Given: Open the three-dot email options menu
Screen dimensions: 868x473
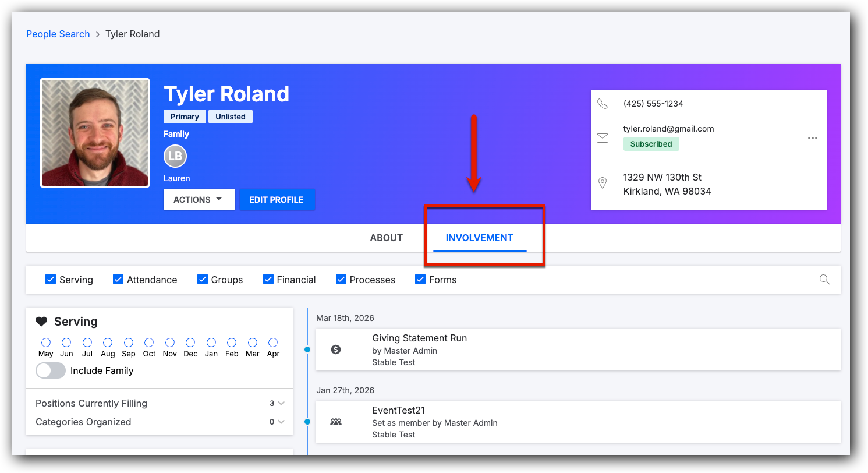Looking at the screenshot, I should [x=813, y=138].
